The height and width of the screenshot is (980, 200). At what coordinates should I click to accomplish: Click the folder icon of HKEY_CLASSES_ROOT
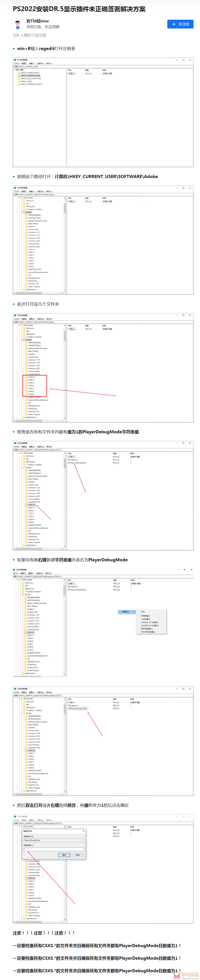tap(19, 73)
